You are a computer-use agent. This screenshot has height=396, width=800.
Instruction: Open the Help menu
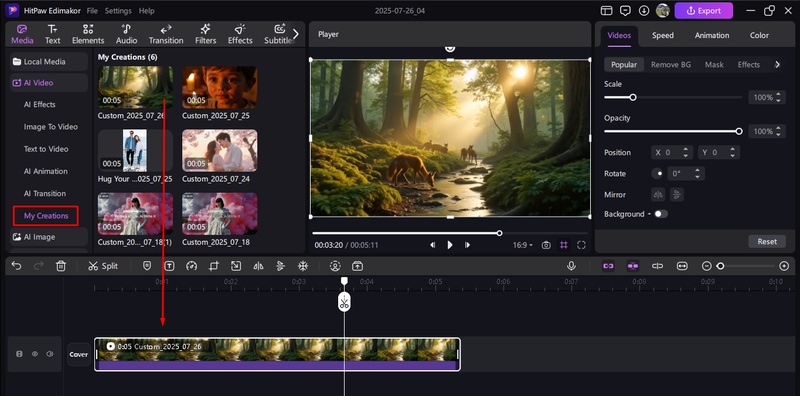(146, 11)
